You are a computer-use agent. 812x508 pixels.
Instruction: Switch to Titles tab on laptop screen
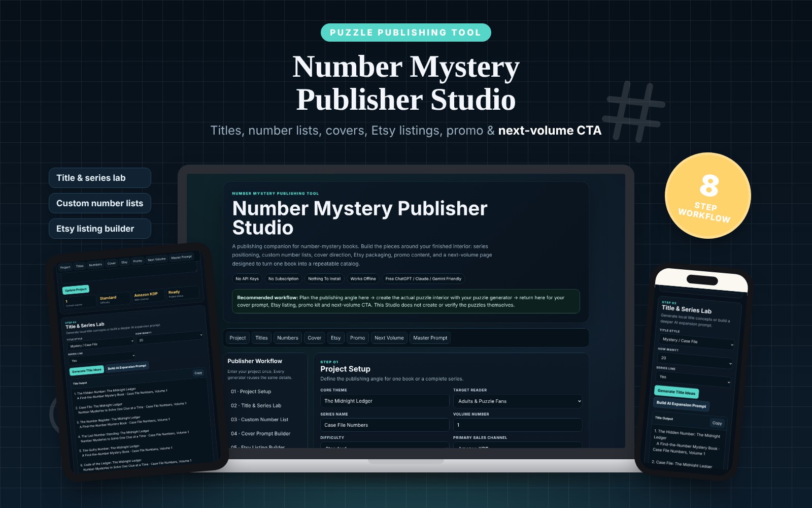tap(261, 338)
